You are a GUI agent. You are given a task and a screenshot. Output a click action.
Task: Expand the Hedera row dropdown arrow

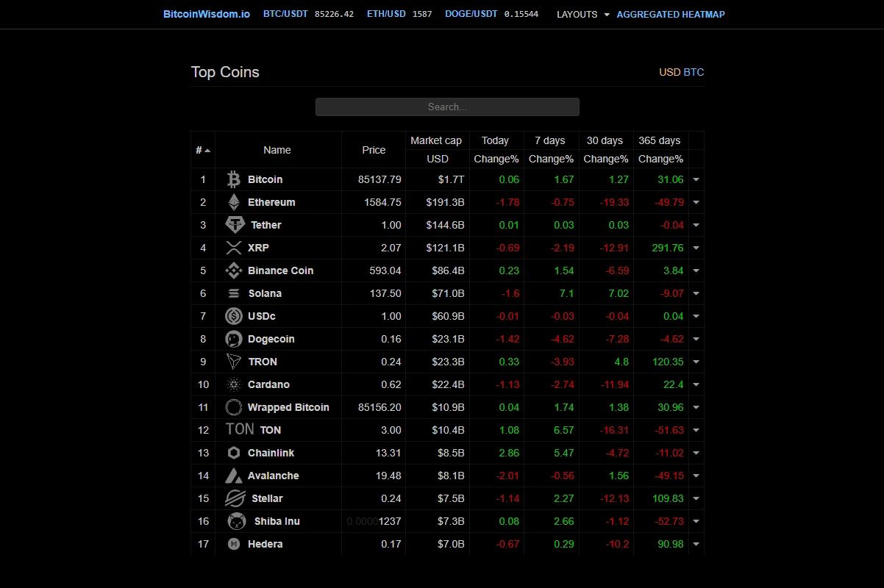(696, 544)
